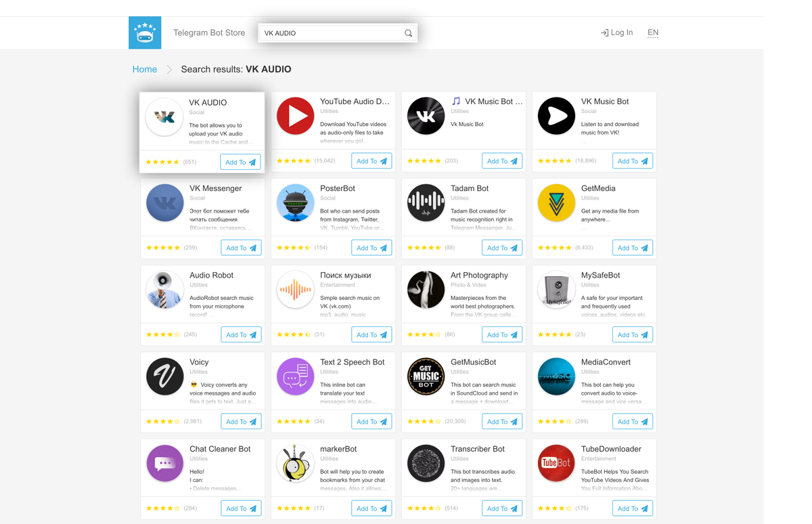The width and height of the screenshot is (812, 524).
Task: Click Add To for GetMedia
Action: [x=633, y=248]
